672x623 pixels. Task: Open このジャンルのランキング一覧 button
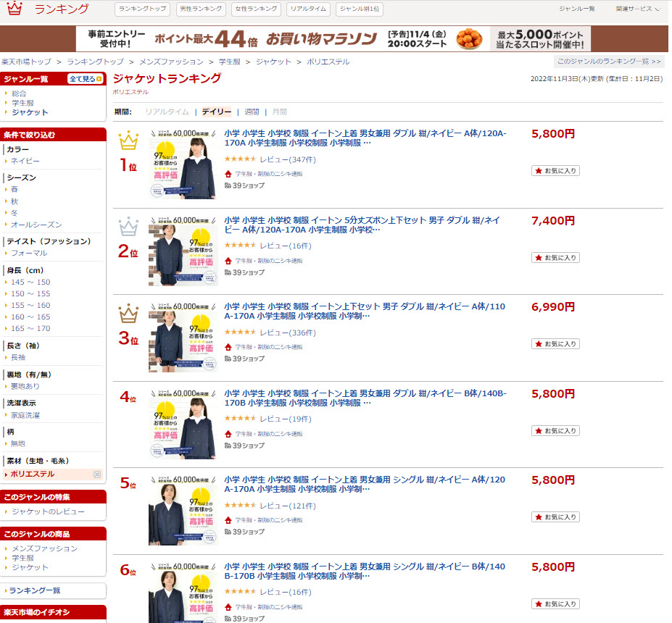[609, 62]
